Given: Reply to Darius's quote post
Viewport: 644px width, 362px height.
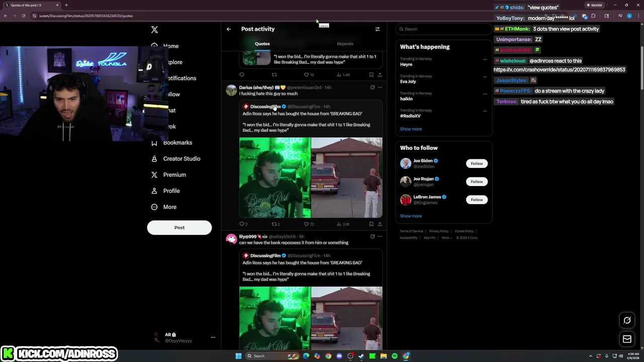Looking at the screenshot, I should click(242, 224).
